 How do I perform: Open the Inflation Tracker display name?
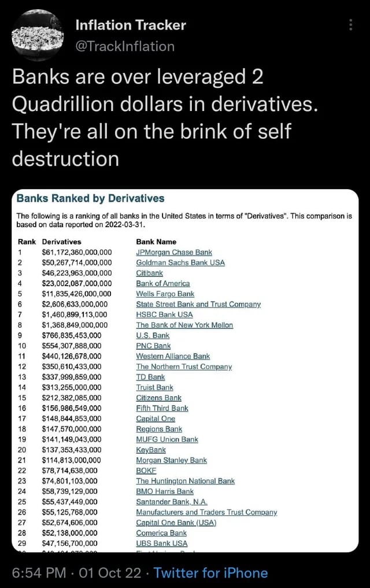(x=131, y=25)
